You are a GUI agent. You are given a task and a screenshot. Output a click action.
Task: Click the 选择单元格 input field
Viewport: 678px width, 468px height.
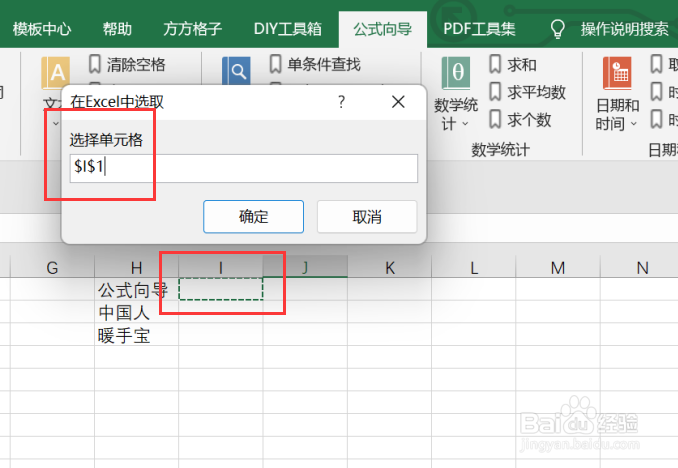(244, 168)
